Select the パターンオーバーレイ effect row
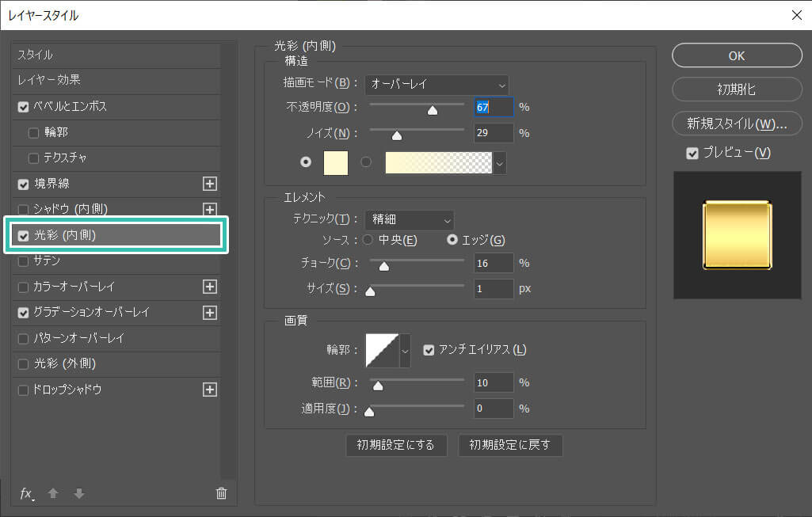This screenshot has height=517, width=812. 116,338
